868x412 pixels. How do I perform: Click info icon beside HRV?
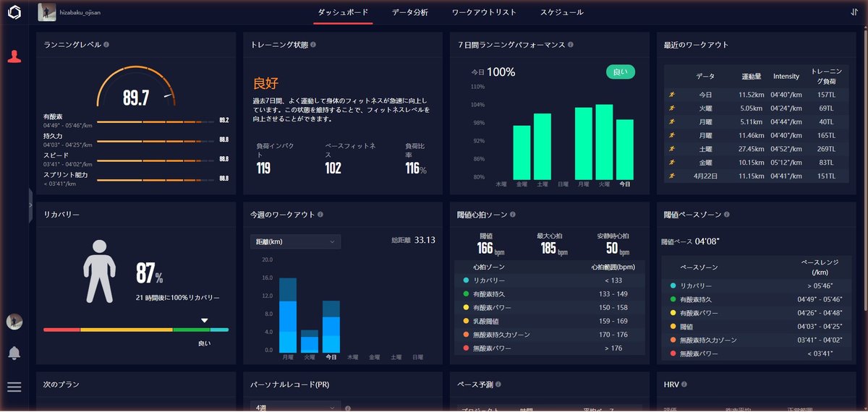pos(684,385)
